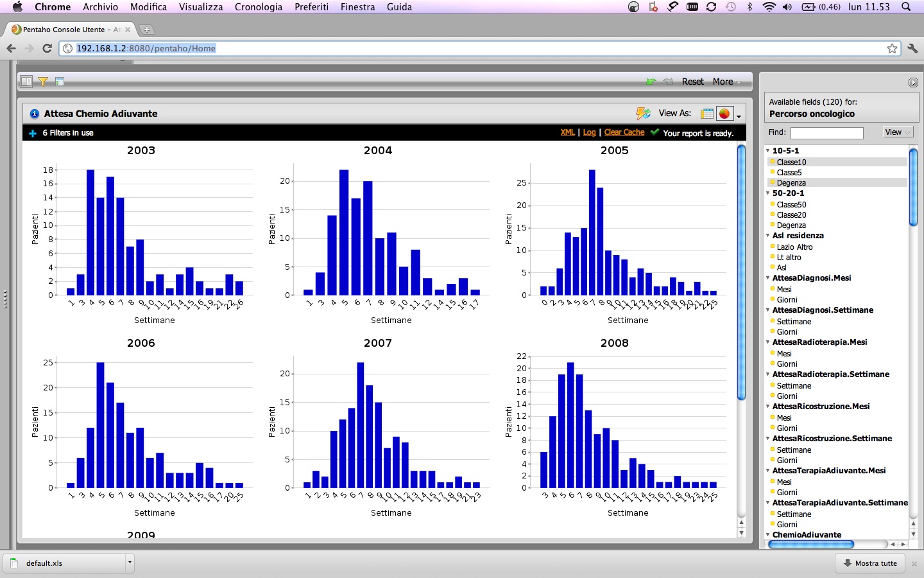This screenshot has height=578, width=924.
Task: Click the green undo arrow icon
Action: tap(651, 82)
